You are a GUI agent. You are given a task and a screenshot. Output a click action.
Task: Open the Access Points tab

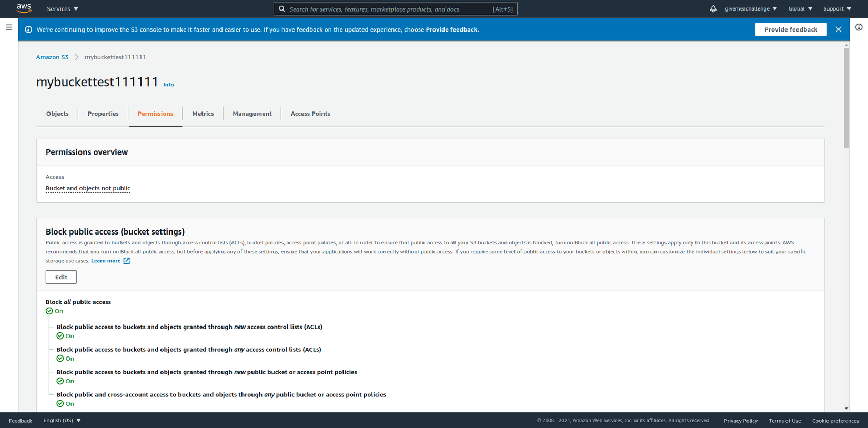click(310, 114)
